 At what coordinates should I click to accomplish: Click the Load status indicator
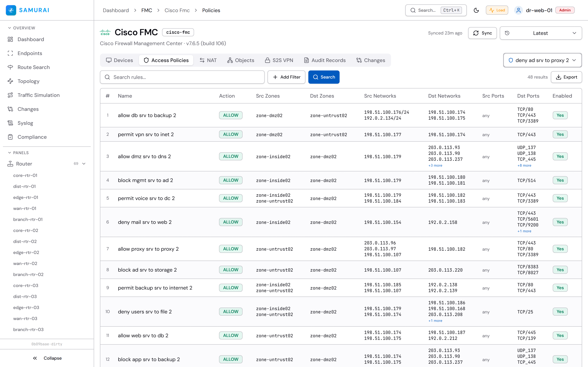tap(497, 10)
